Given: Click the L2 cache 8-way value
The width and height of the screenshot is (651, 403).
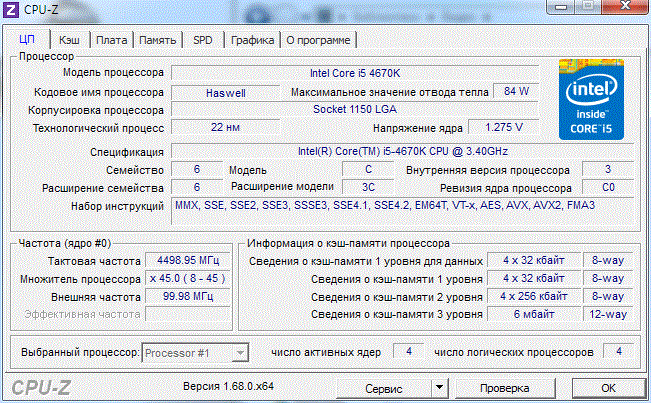Looking at the screenshot, I should pos(608,296).
